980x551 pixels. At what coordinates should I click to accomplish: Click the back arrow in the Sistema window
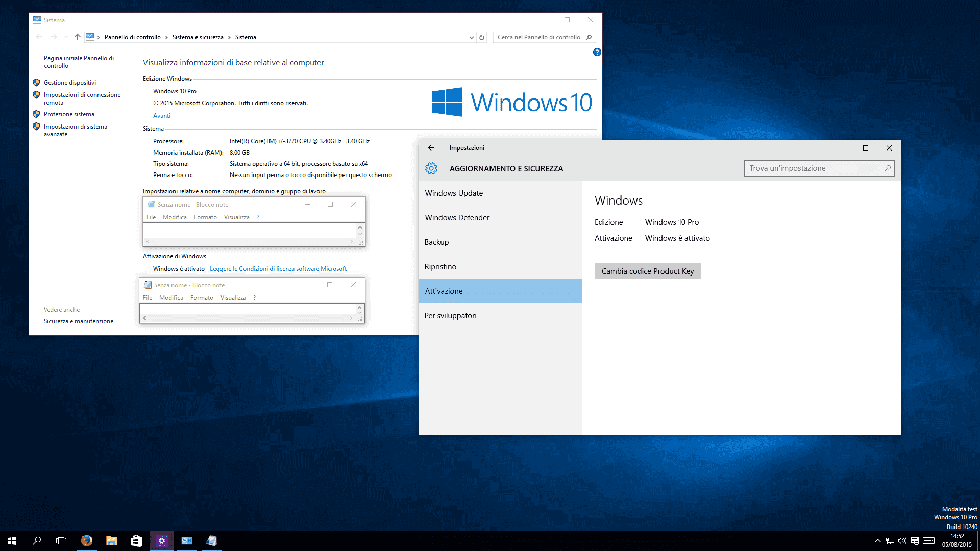[x=39, y=37]
